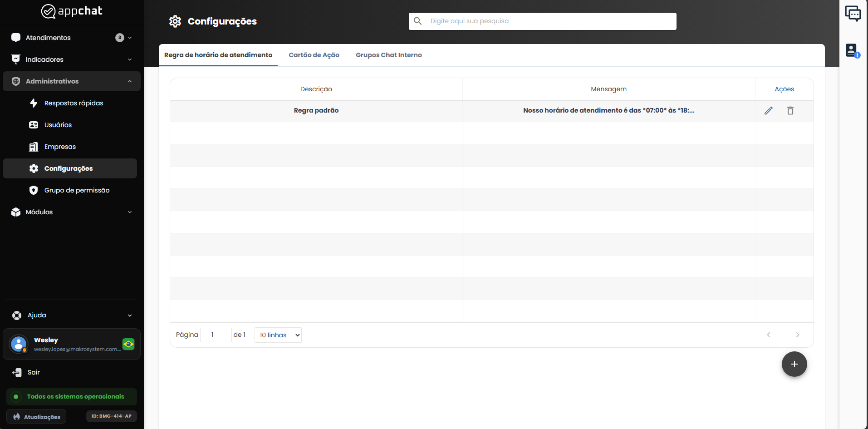
Task: Click the Configurações gear icon in sidebar
Action: [34, 168]
